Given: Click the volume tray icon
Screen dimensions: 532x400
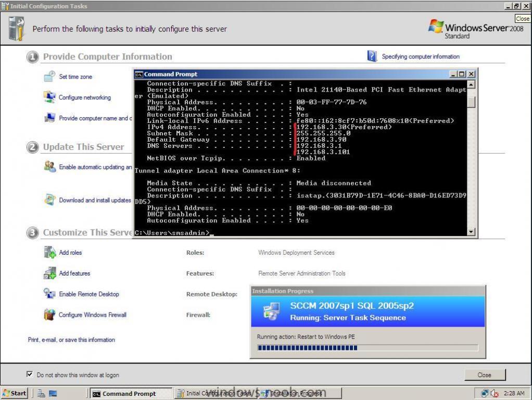Looking at the screenshot, I should point(495,393).
